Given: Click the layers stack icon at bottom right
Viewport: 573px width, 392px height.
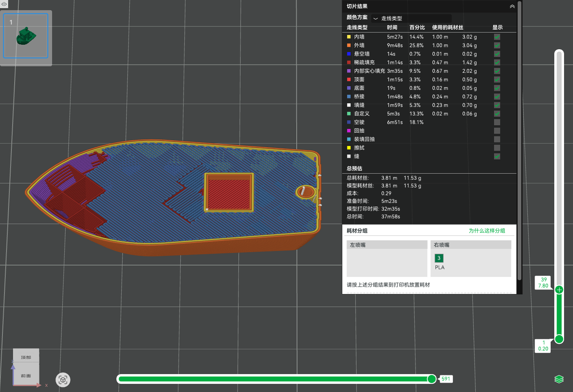Looking at the screenshot, I should click(559, 379).
